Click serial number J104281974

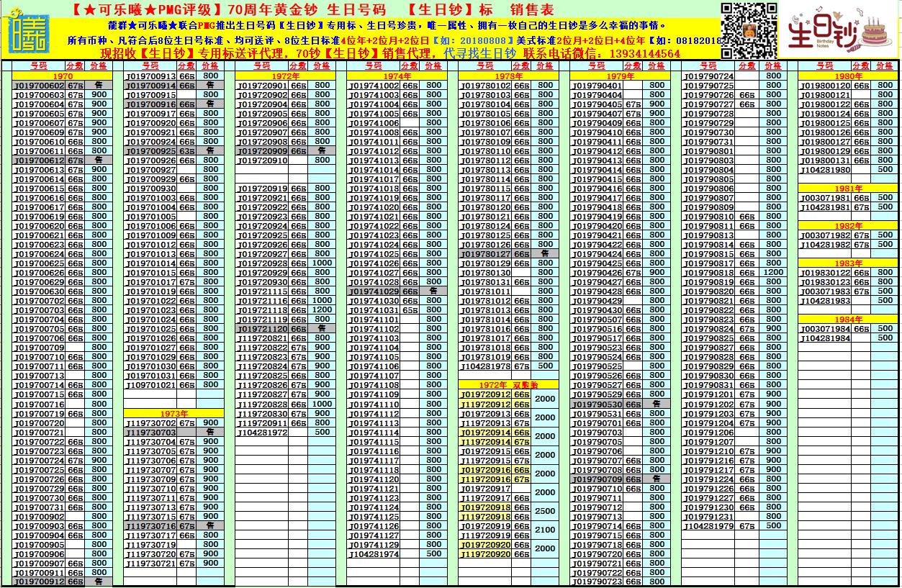click(374, 554)
